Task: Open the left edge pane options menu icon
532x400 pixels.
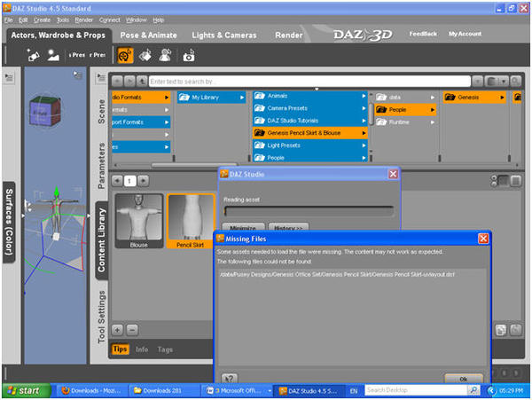Action: tap(9, 78)
